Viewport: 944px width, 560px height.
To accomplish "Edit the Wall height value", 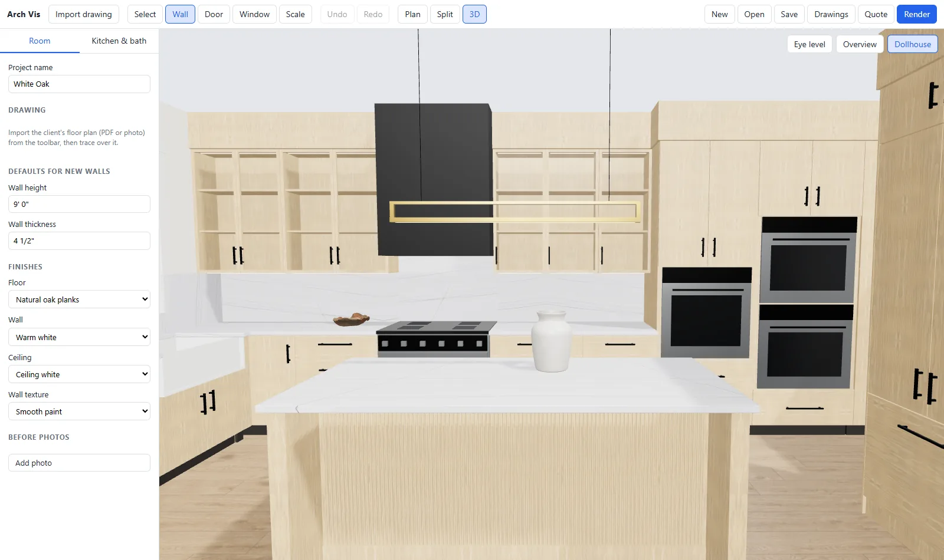I will point(79,204).
